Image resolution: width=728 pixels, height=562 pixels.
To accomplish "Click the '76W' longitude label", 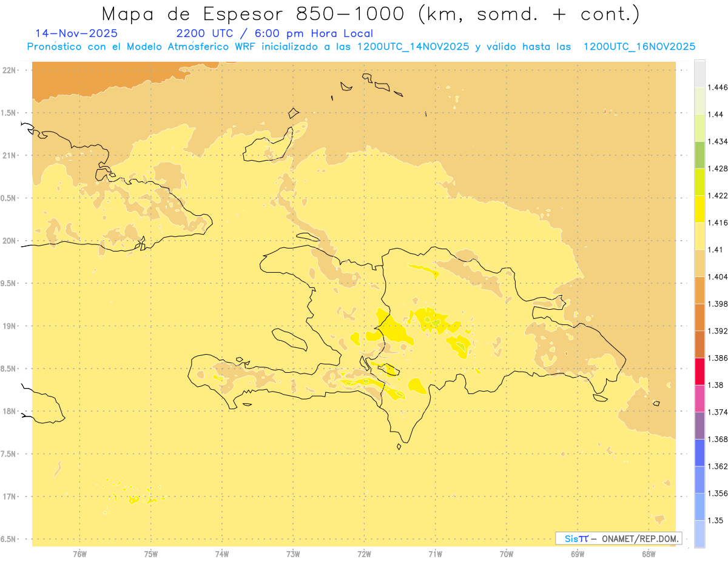I will (x=79, y=554).
